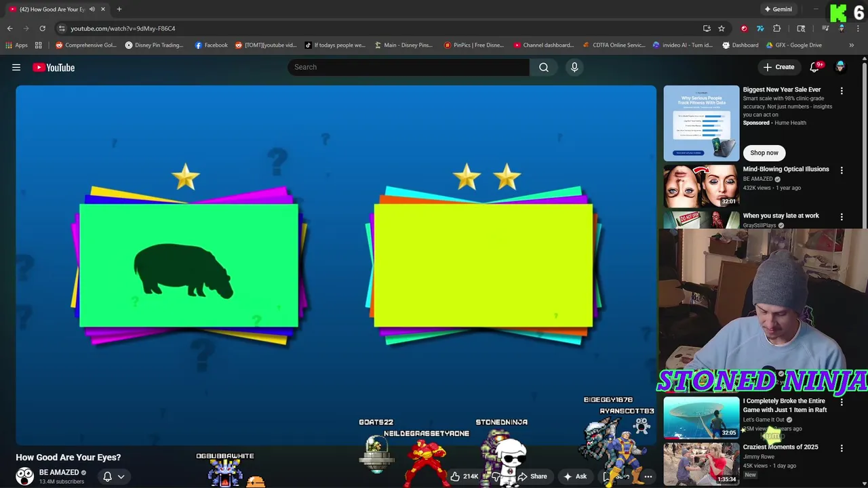Mute the YouTube tab audio icon
This screenshot has height=488, width=868.
coord(92,9)
